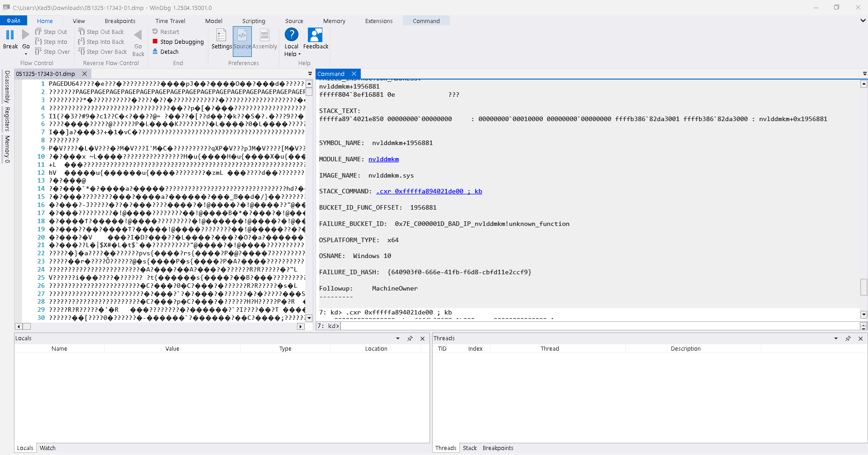Screen dimensions: 868x455
Task: Close the 051325-17343-01.dmp document tab
Action: (85, 74)
